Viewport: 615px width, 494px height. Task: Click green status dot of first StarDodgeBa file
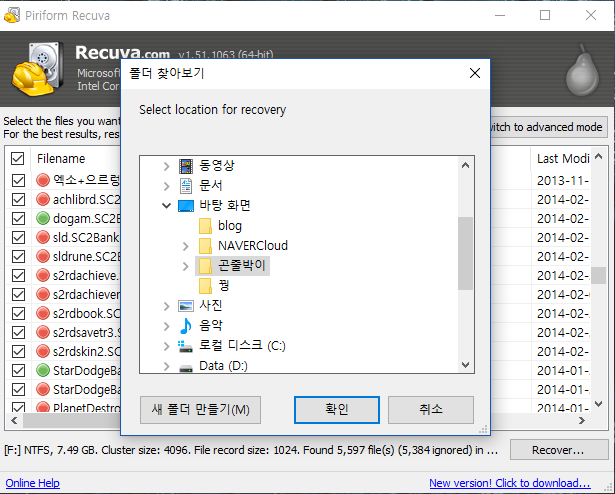click(x=43, y=370)
